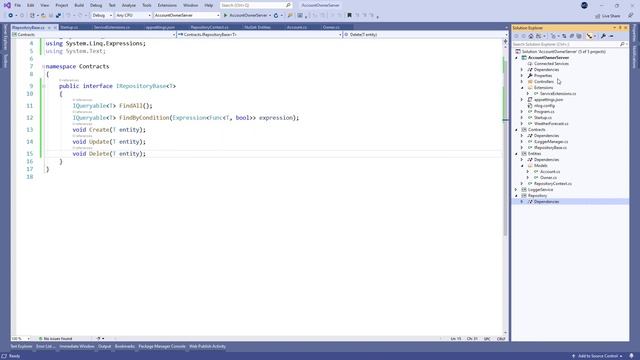
Task: Click the Live Share button
Action: tap(608, 16)
